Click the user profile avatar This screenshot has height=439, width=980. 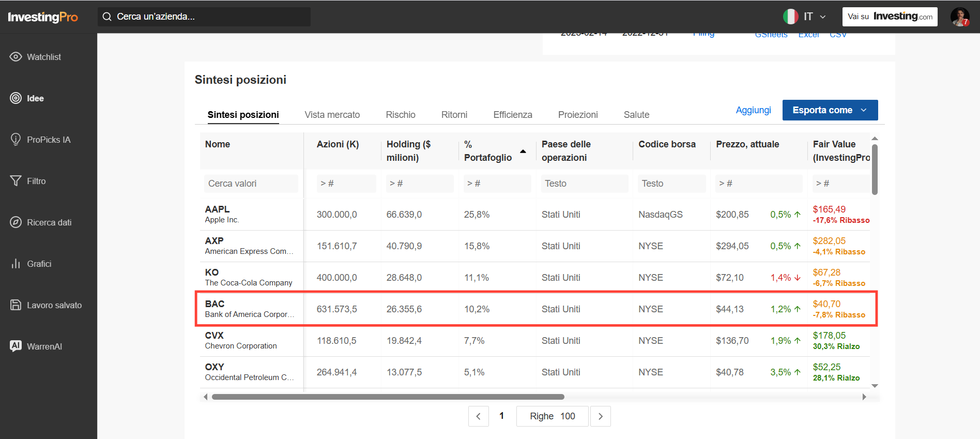coord(960,17)
